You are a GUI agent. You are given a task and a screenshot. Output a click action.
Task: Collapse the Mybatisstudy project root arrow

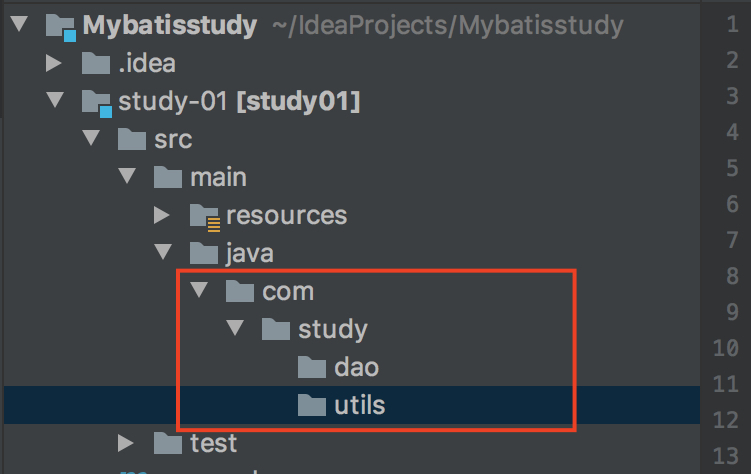click(x=18, y=26)
